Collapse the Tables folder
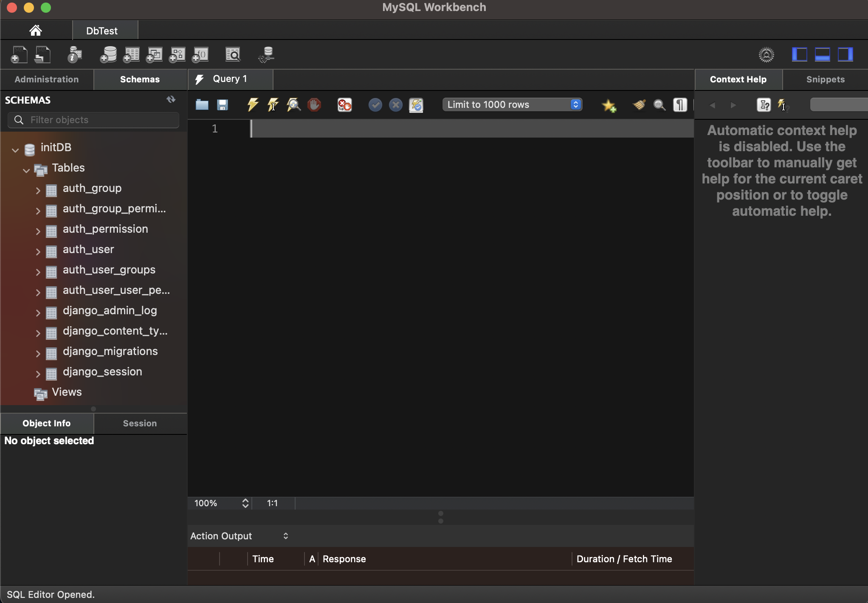Viewport: 868px width, 603px height. [x=26, y=170]
